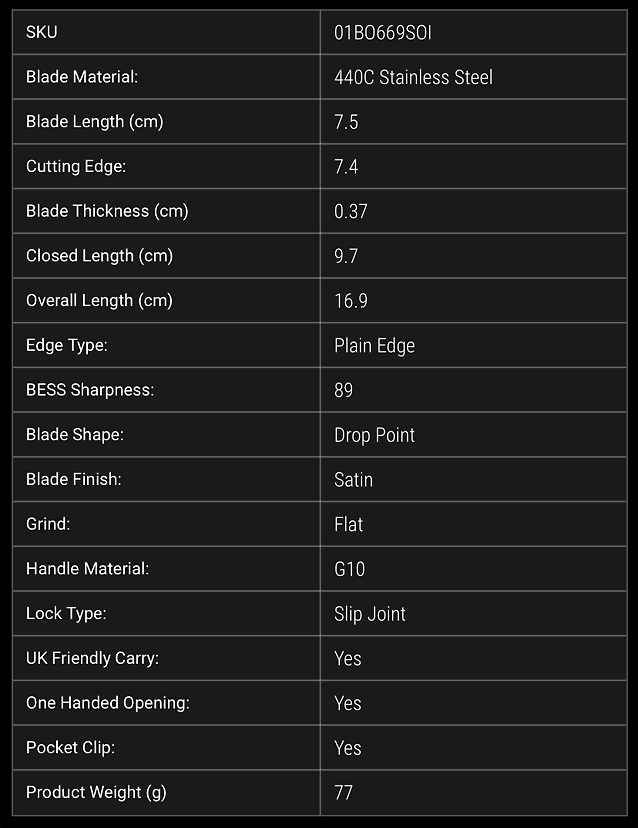Select the One Handed Opening label

[x=108, y=703]
